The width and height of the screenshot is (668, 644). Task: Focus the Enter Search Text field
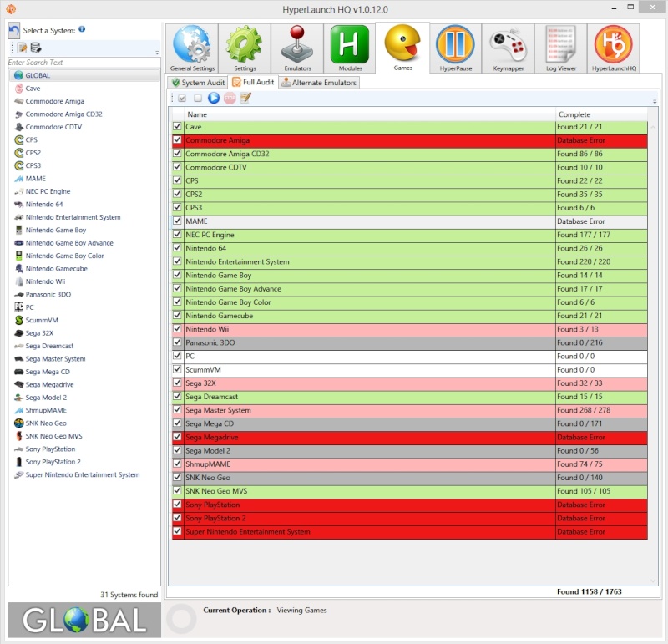(84, 63)
